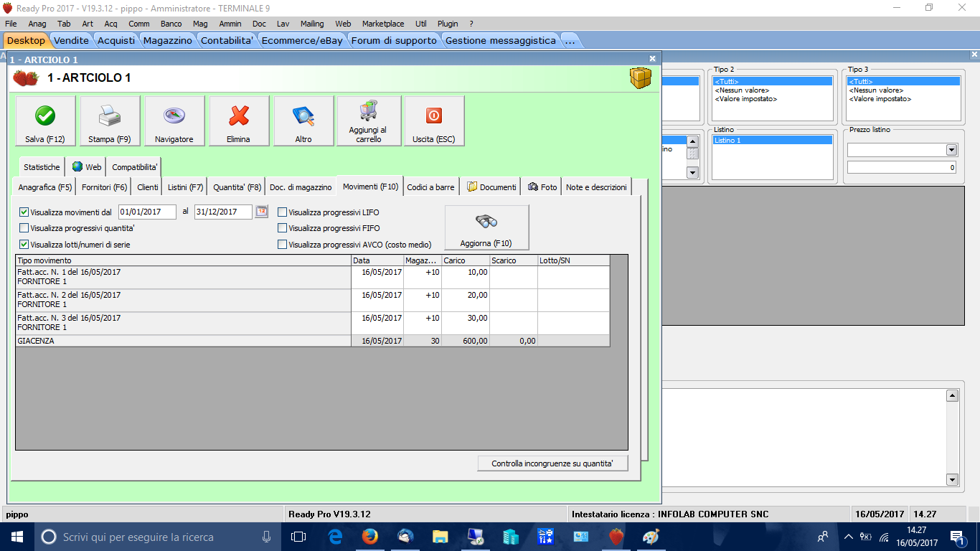This screenshot has height=551, width=980.
Task: Uncheck Visualizza movimenti dal checkbox
Action: click(24, 212)
